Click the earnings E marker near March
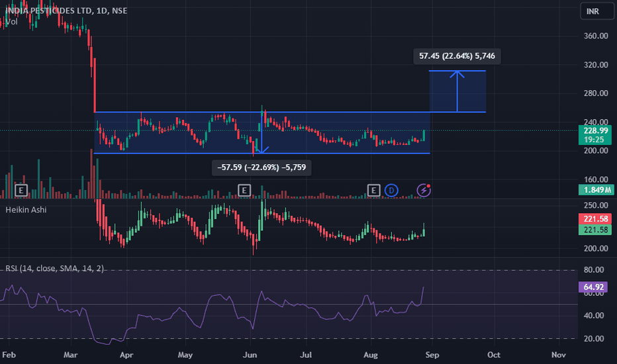The height and width of the screenshot is (364, 617). coord(21,191)
